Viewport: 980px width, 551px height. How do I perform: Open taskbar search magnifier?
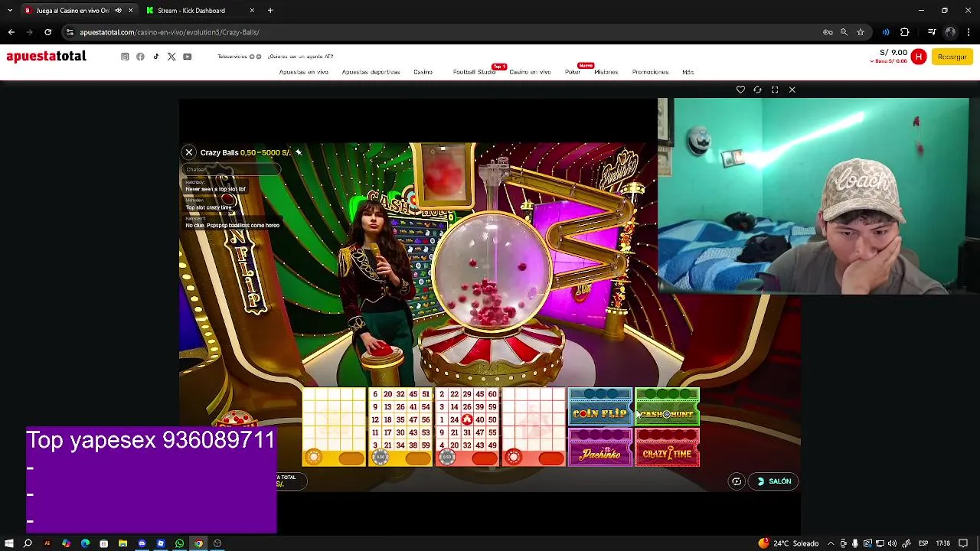click(x=28, y=543)
